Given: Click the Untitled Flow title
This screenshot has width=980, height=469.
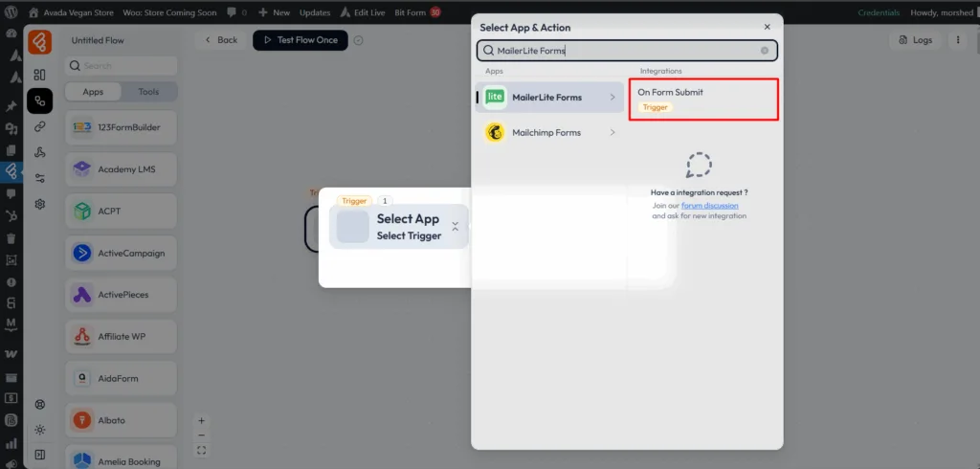Looking at the screenshot, I should [x=98, y=40].
